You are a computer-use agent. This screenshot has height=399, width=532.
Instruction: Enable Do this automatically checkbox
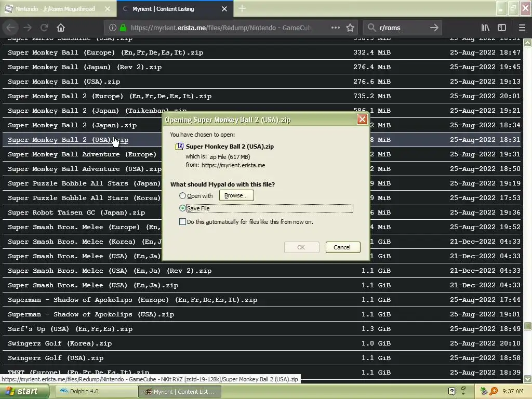[182, 221]
